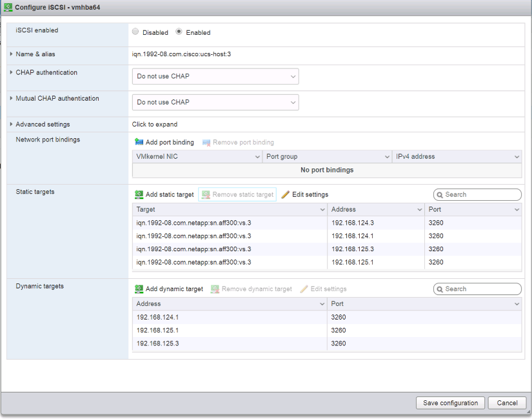532x419 pixels.
Task: Click the Add port binding icon
Action: tap(139, 142)
